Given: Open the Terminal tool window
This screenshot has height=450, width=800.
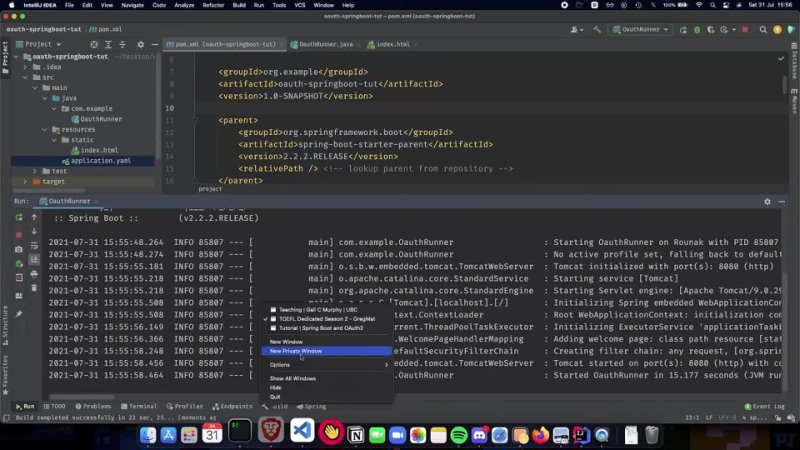Looking at the screenshot, I should click(139, 407).
